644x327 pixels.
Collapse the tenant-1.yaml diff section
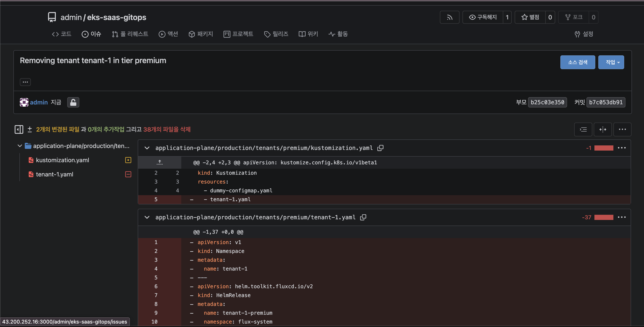[x=147, y=217]
